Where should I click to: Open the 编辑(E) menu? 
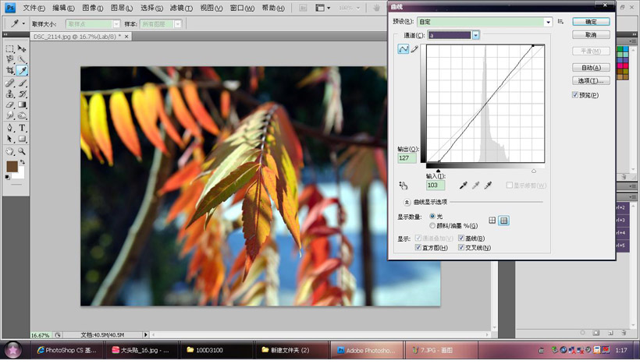(x=63, y=8)
